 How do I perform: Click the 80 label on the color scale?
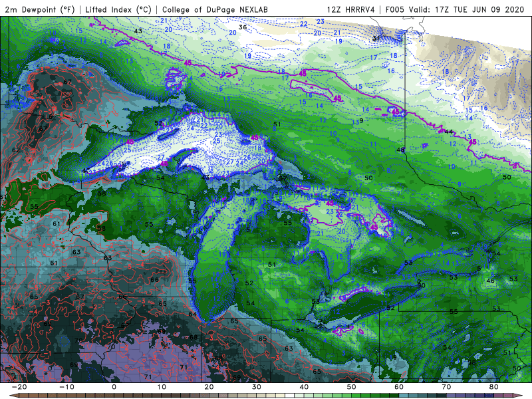click(x=494, y=387)
